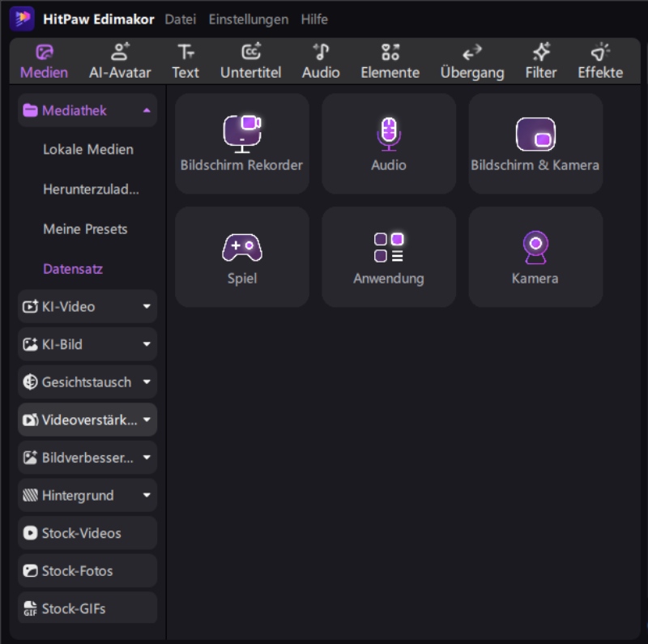Open the Bildschirm & Kamera recorder
This screenshot has width=648, height=644.
coord(535,134)
